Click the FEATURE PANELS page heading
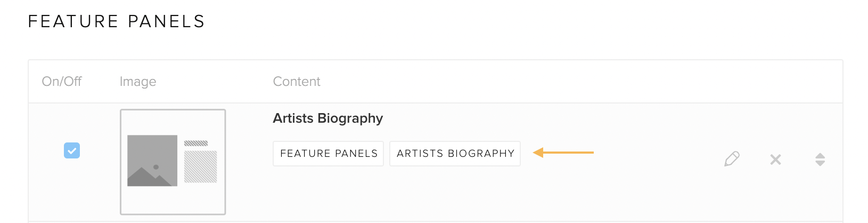The width and height of the screenshot is (868, 223). coord(117,21)
